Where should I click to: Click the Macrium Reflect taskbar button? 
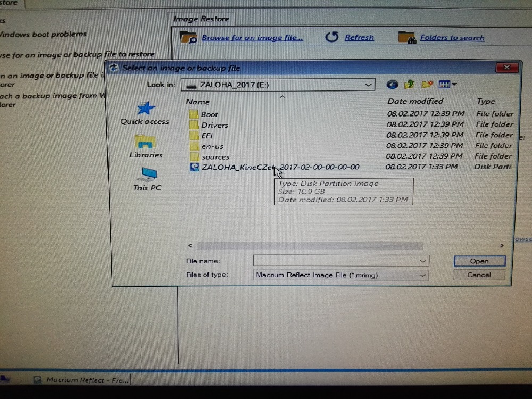point(81,380)
